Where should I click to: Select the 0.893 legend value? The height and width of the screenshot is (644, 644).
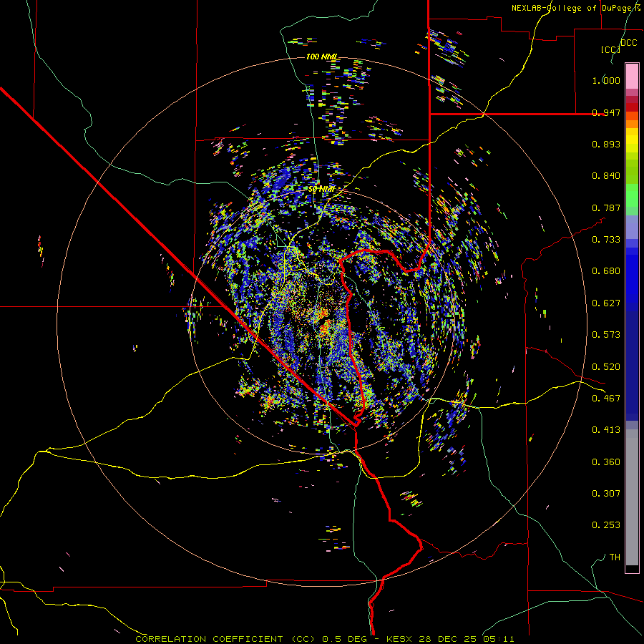pos(606,144)
